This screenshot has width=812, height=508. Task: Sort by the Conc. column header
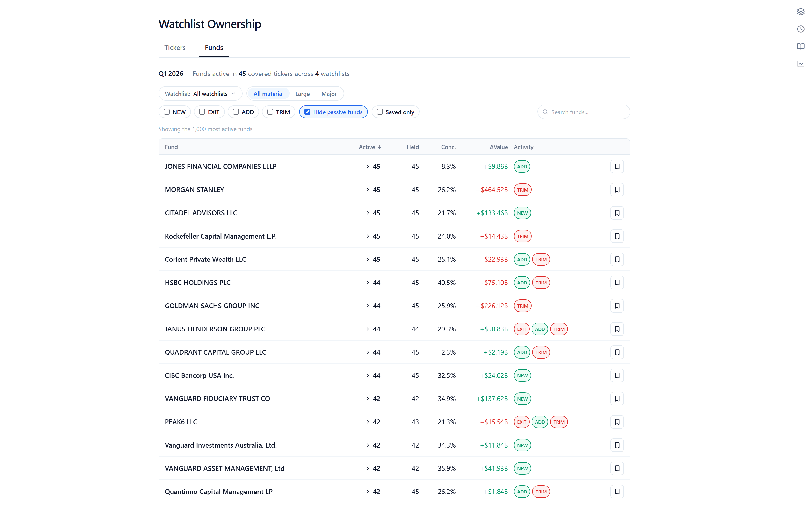448,147
